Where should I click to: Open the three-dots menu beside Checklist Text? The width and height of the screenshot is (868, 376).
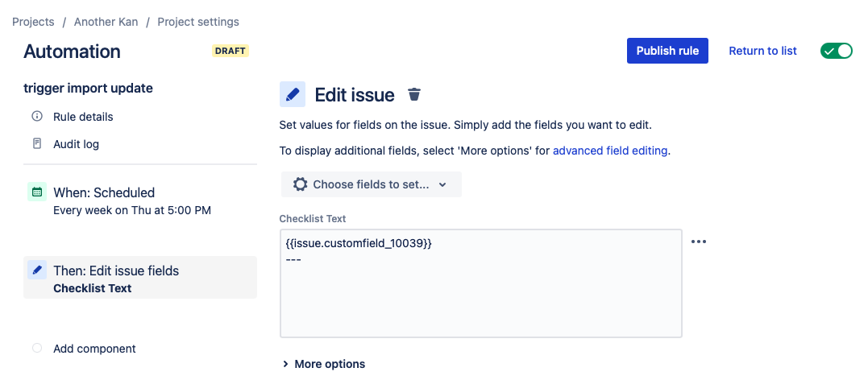coord(699,242)
